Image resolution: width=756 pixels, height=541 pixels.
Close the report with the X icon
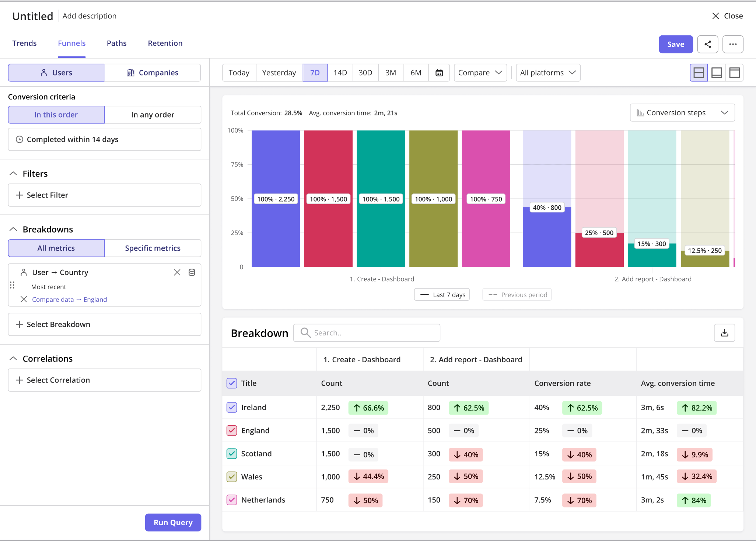715,16
